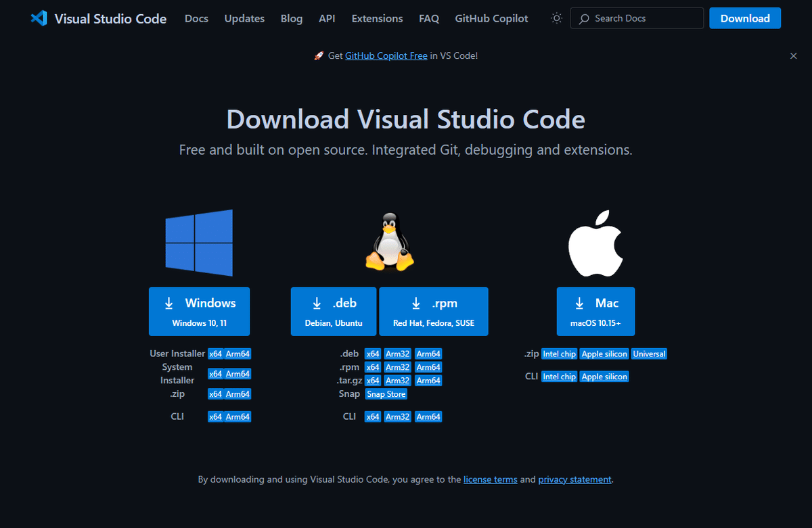812x528 pixels.
Task: Click the Apple logo image
Action: click(595, 243)
